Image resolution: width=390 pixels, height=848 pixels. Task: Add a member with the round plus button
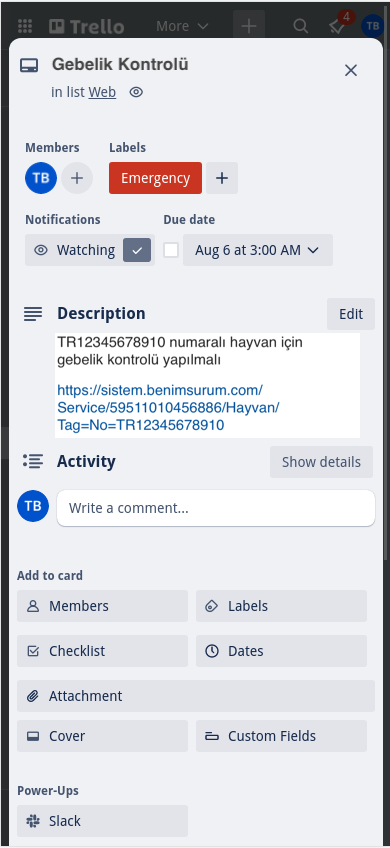coord(77,178)
